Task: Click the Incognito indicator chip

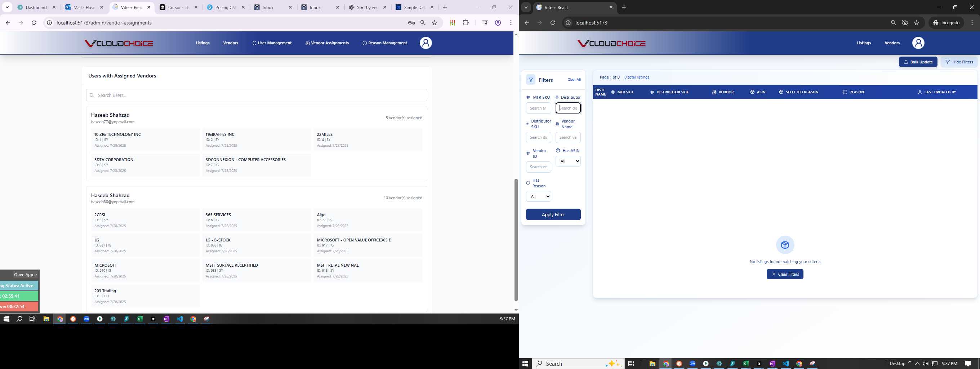Action: coord(946,23)
